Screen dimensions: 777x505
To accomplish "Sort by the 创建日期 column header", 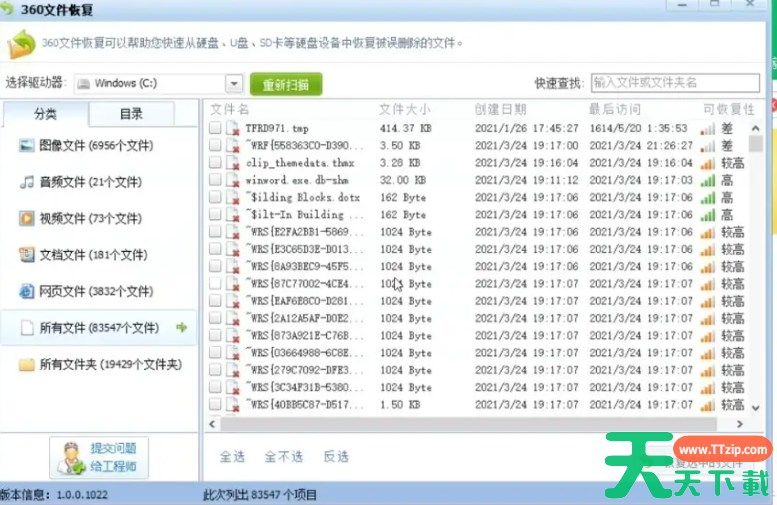I will (500, 109).
